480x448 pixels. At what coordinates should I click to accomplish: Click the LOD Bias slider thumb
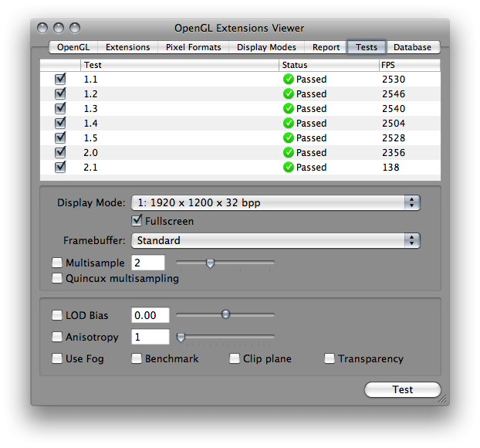pyautogui.click(x=225, y=314)
